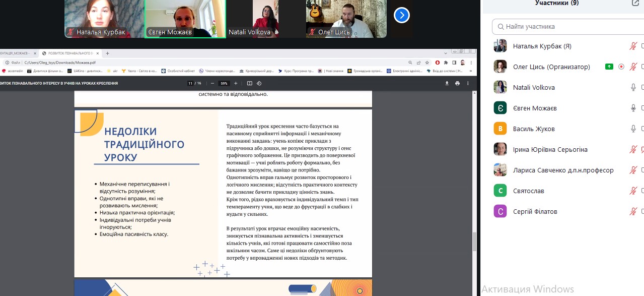Open the browser three-dot menu
The image size is (644, 296).
click(x=470, y=63)
